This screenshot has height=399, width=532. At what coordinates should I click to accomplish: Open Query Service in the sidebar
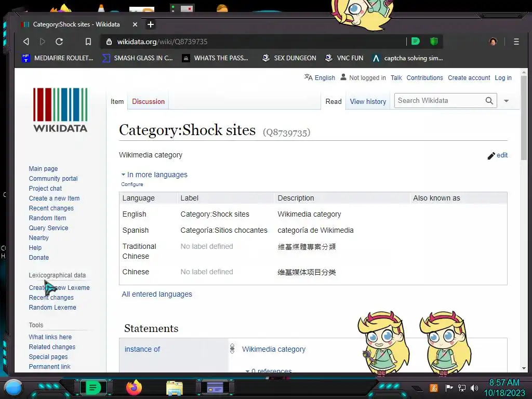point(48,228)
